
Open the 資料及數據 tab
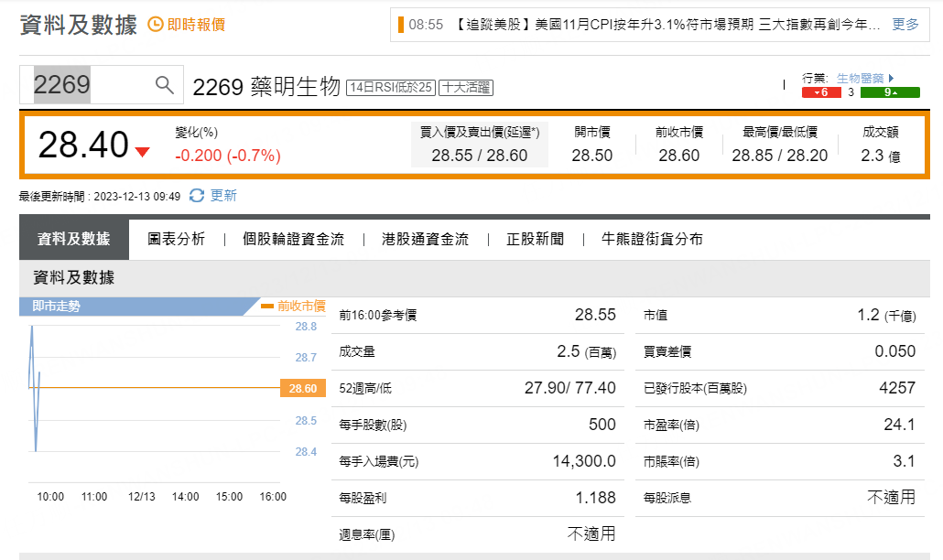[74, 239]
